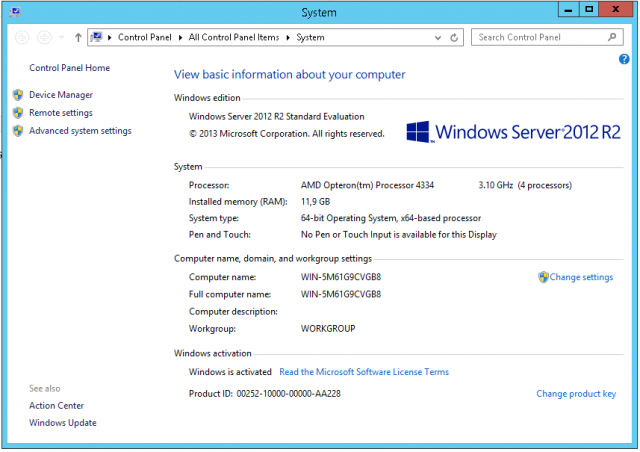Click the shield icon next to Change settings
This screenshot has height=452, width=640.
(x=543, y=277)
